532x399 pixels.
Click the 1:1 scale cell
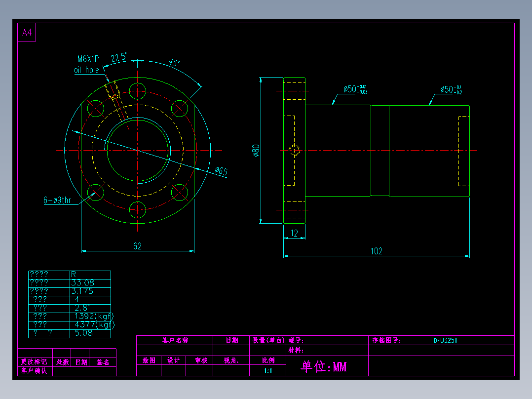(268, 370)
